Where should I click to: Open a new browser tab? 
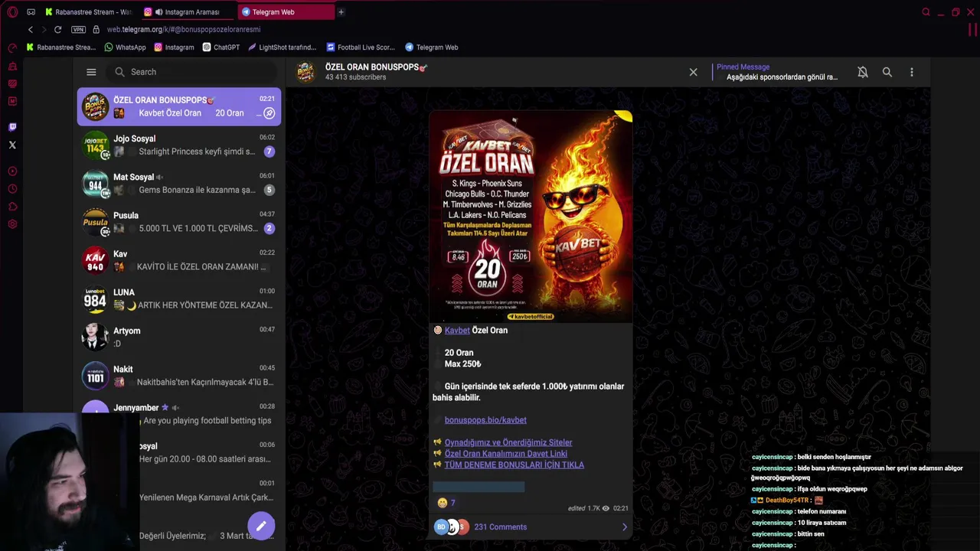pos(341,12)
